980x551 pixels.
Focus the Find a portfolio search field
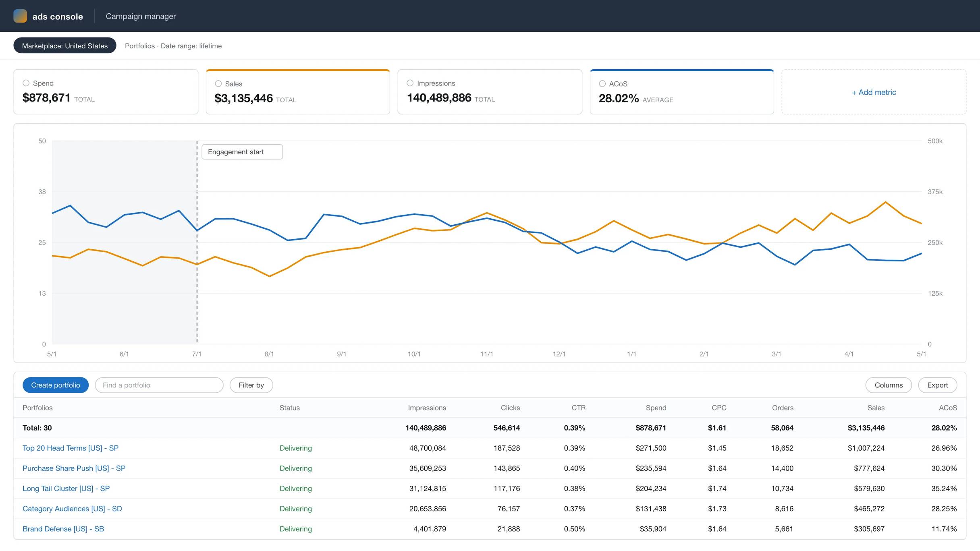pos(159,385)
